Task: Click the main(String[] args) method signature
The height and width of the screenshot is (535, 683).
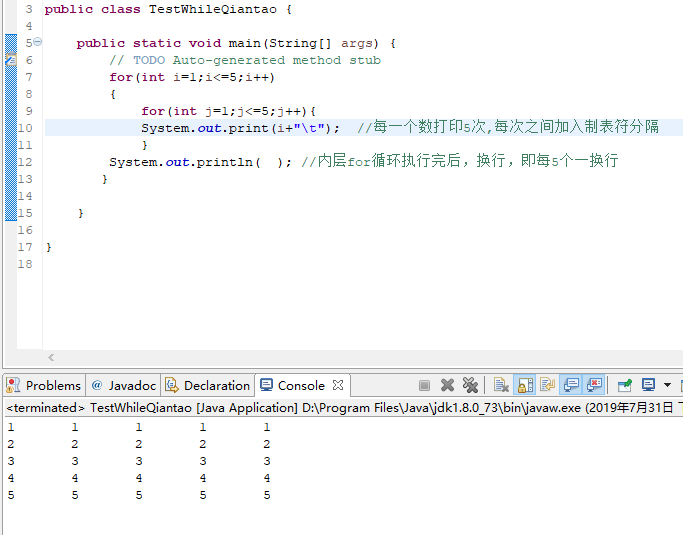Action: pyautogui.click(x=304, y=43)
